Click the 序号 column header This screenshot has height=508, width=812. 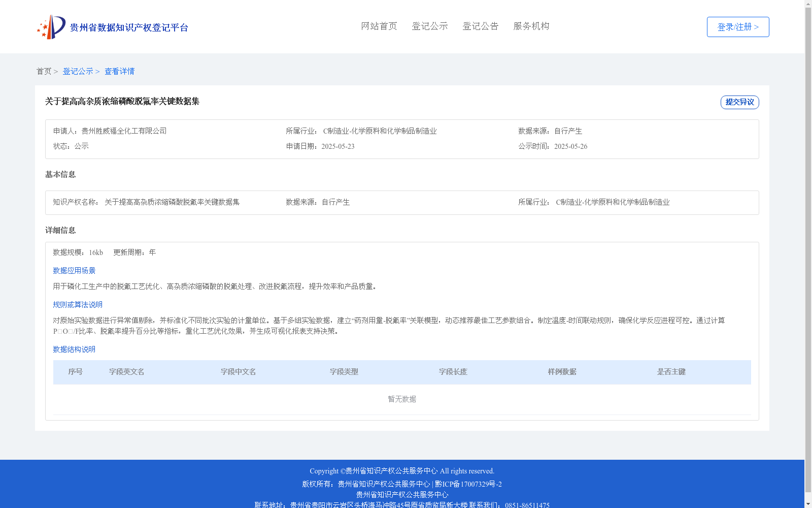click(x=76, y=372)
